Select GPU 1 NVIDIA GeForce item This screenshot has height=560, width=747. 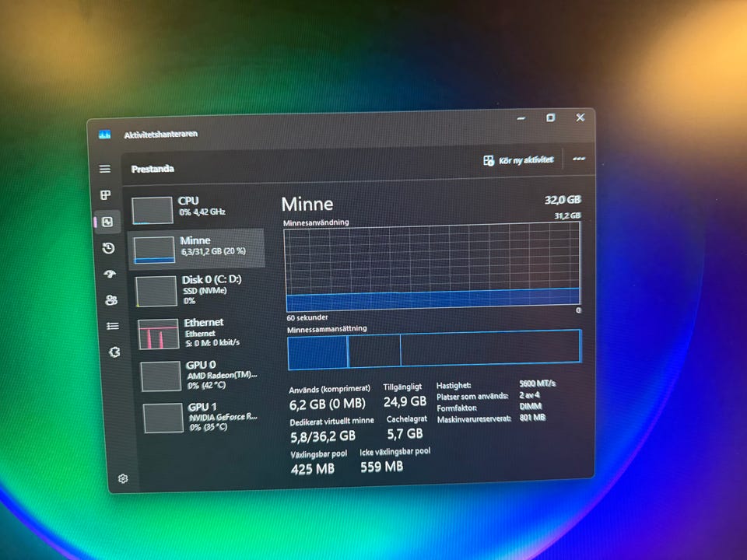pos(204,417)
